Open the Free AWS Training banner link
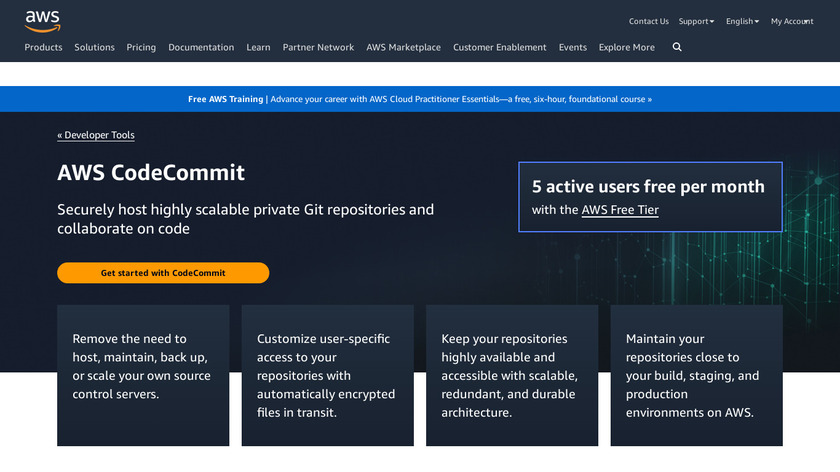The height and width of the screenshot is (472, 840). click(420, 99)
